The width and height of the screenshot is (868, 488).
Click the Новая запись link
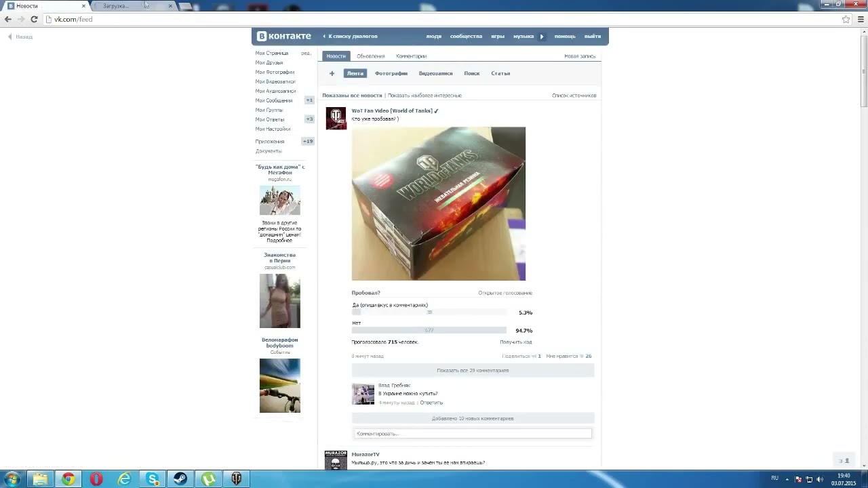coord(580,56)
